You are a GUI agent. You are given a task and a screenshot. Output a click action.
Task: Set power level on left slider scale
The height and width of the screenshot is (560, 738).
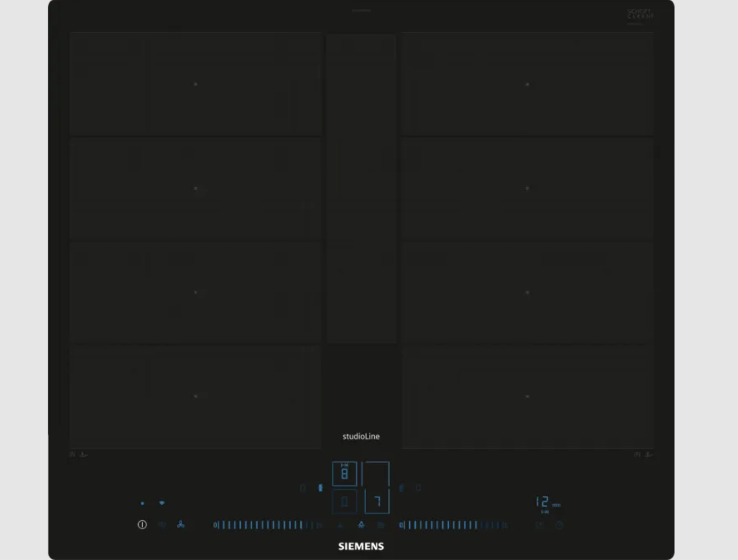264,525
